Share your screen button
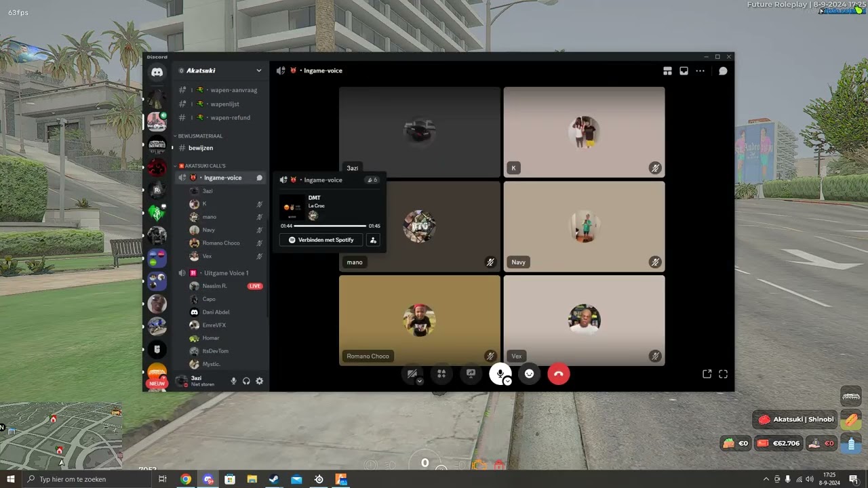 pyautogui.click(x=471, y=373)
